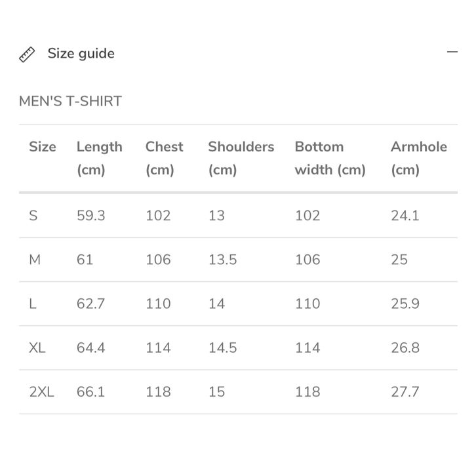Screen dimensions: 476x476
Task: Click the Size guide heading
Action: (x=81, y=54)
